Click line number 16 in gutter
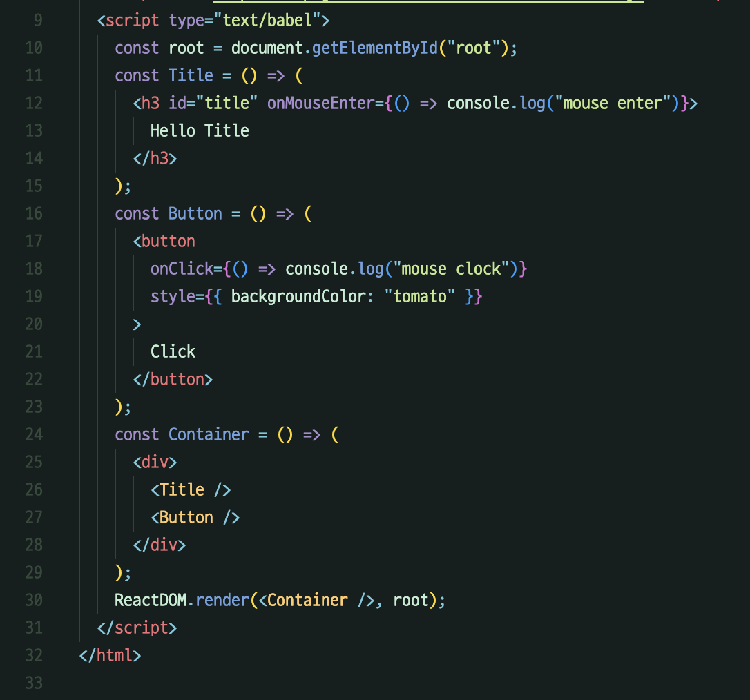This screenshot has width=750, height=700. (33, 214)
